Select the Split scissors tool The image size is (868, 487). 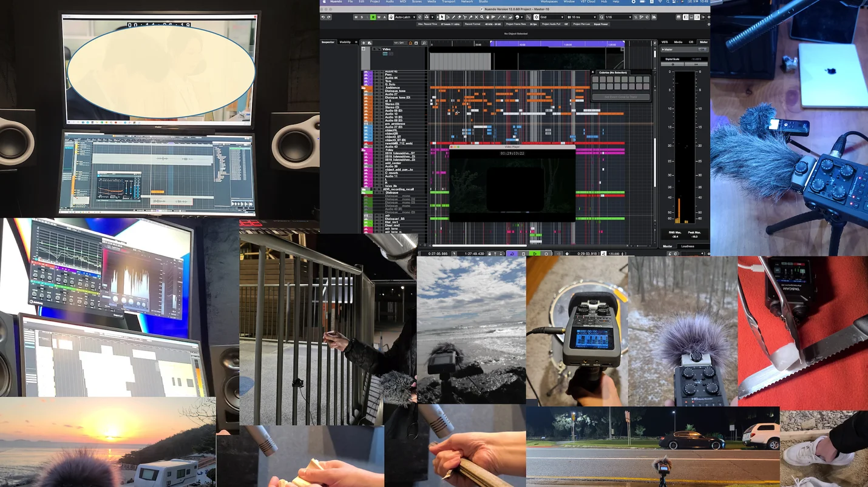465,17
